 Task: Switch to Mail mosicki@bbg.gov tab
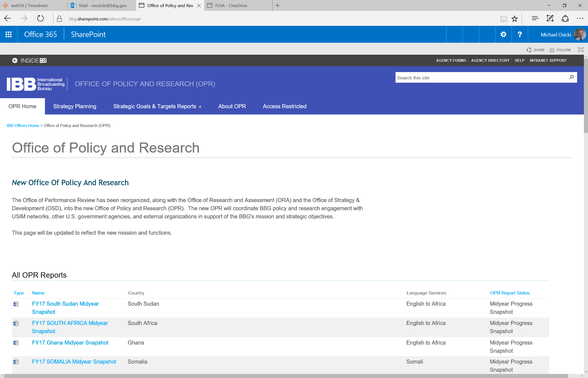pyautogui.click(x=102, y=5)
